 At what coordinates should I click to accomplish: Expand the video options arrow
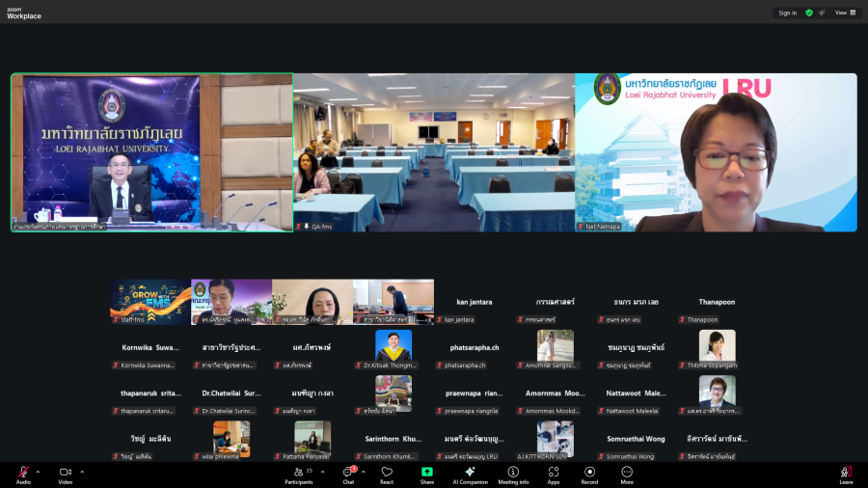click(82, 472)
